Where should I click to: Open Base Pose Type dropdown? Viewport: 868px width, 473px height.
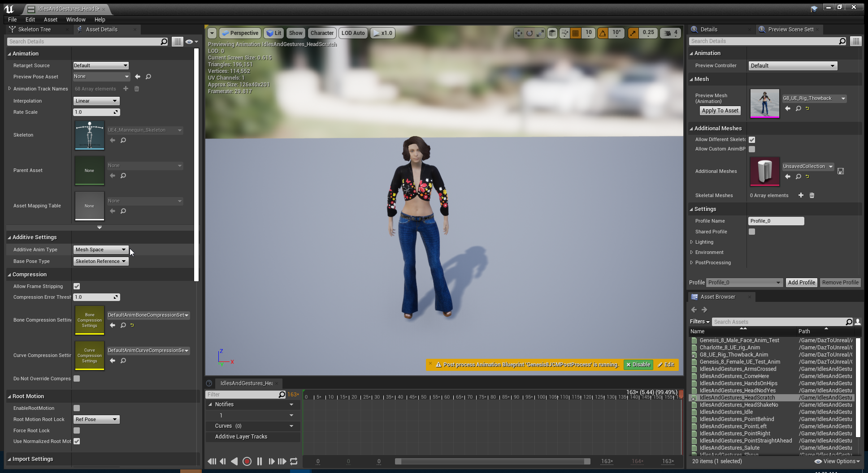101,261
